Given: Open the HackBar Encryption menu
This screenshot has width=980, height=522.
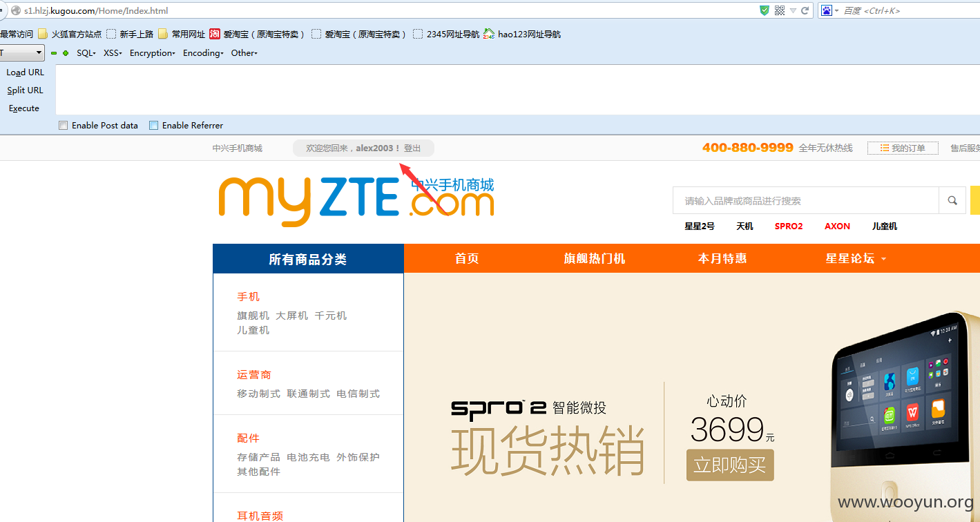Looking at the screenshot, I should [153, 53].
